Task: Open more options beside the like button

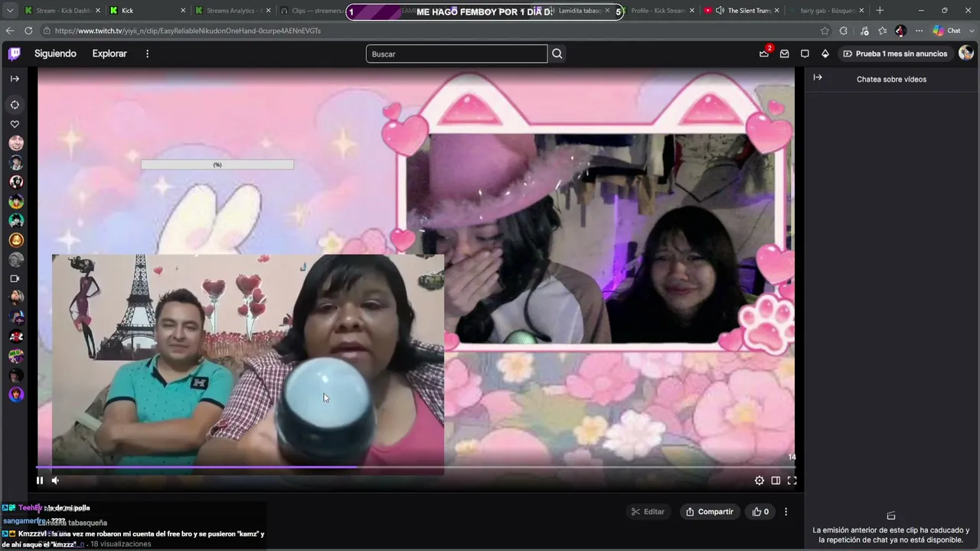Action: 786,512
